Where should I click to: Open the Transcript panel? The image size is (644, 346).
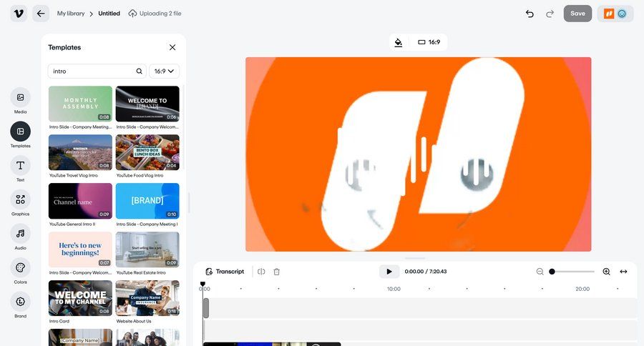pyautogui.click(x=225, y=272)
